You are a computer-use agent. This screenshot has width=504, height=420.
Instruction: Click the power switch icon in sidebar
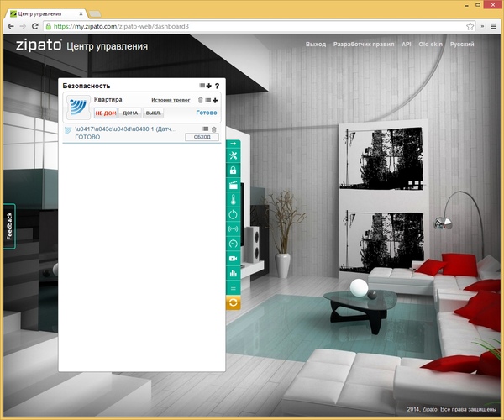click(x=234, y=214)
